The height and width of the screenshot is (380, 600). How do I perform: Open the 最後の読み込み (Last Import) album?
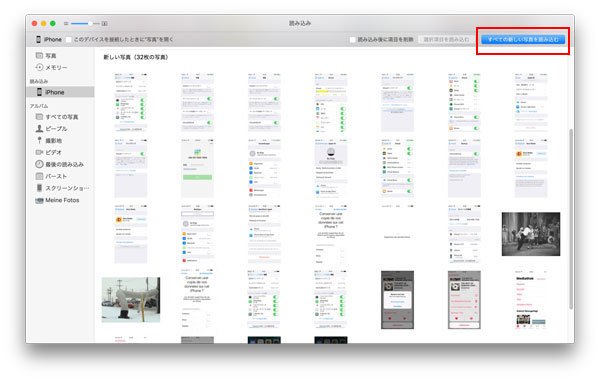(x=60, y=164)
